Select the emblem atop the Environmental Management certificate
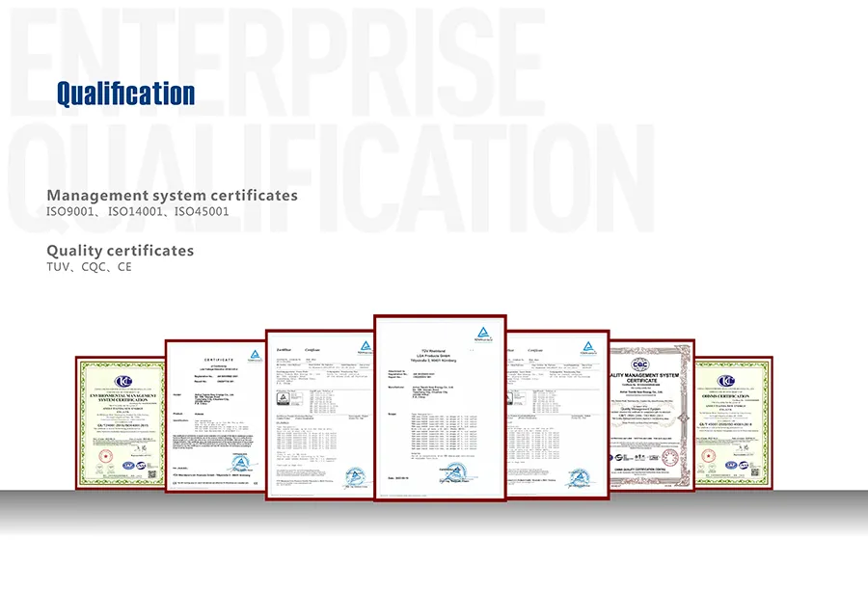 123,380
